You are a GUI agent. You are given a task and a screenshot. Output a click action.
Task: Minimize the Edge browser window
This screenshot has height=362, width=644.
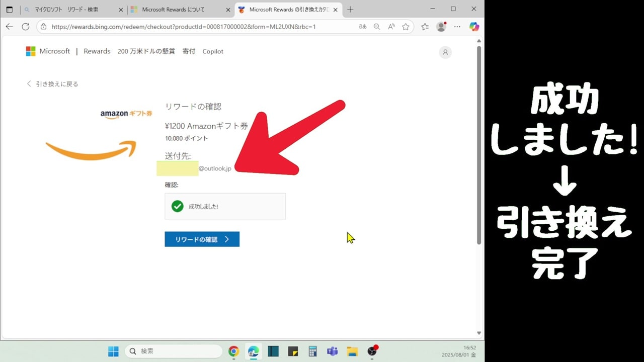[432, 9]
